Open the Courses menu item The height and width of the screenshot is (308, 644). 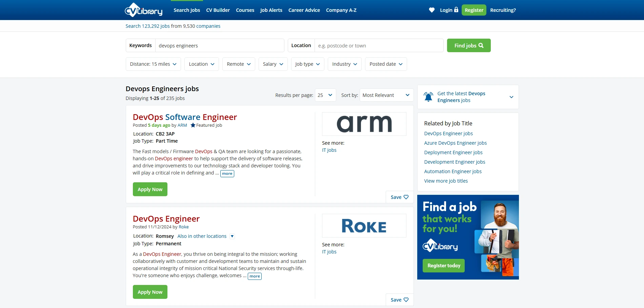(245, 10)
